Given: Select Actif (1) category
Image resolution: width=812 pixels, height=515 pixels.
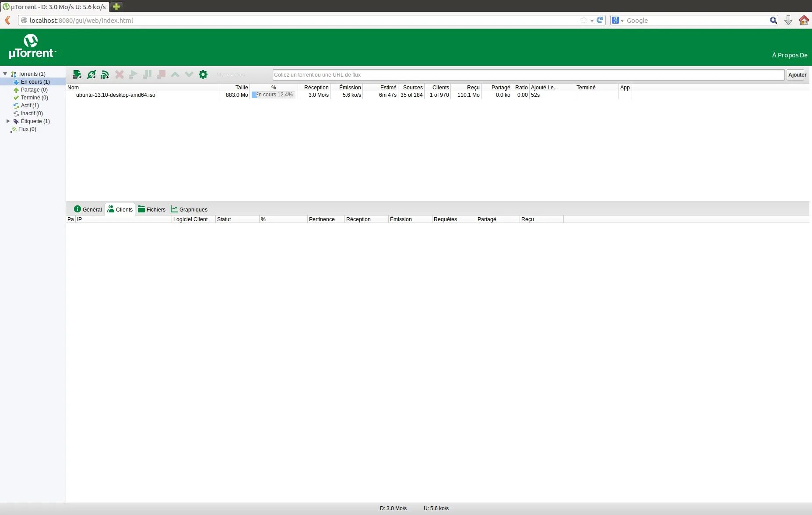Looking at the screenshot, I should pyautogui.click(x=30, y=106).
